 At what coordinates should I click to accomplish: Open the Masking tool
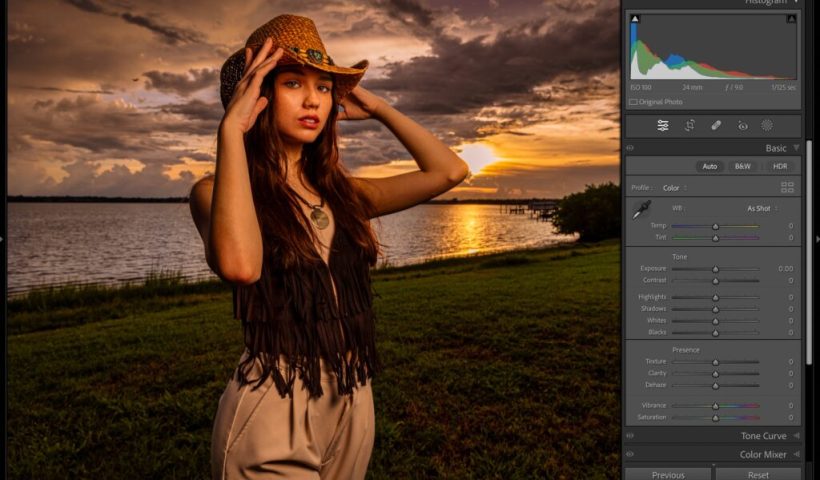pos(767,126)
